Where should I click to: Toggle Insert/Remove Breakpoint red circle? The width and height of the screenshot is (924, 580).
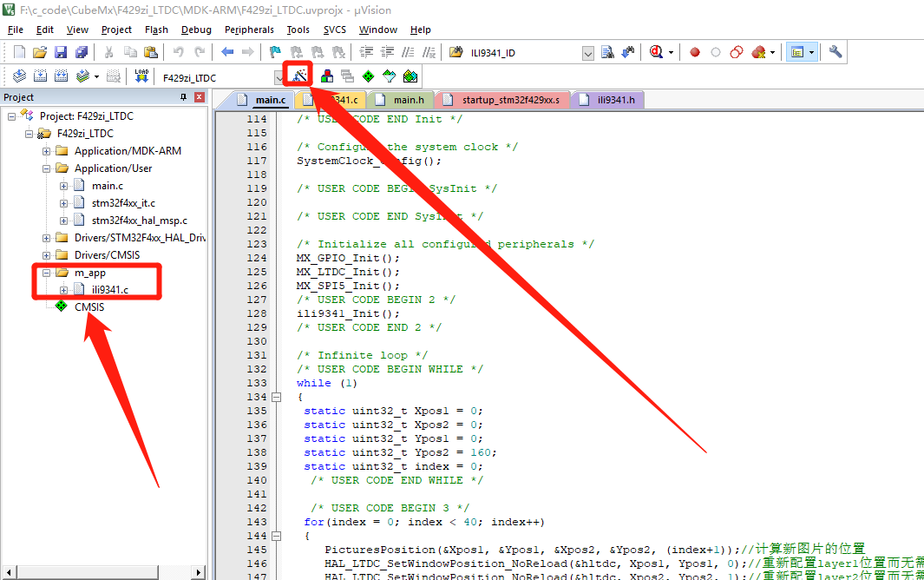click(x=695, y=52)
